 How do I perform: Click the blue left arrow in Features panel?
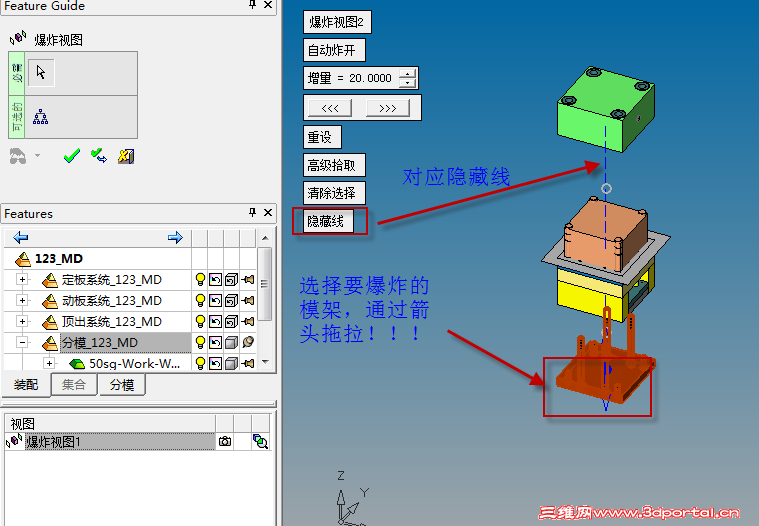click(x=21, y=237)
